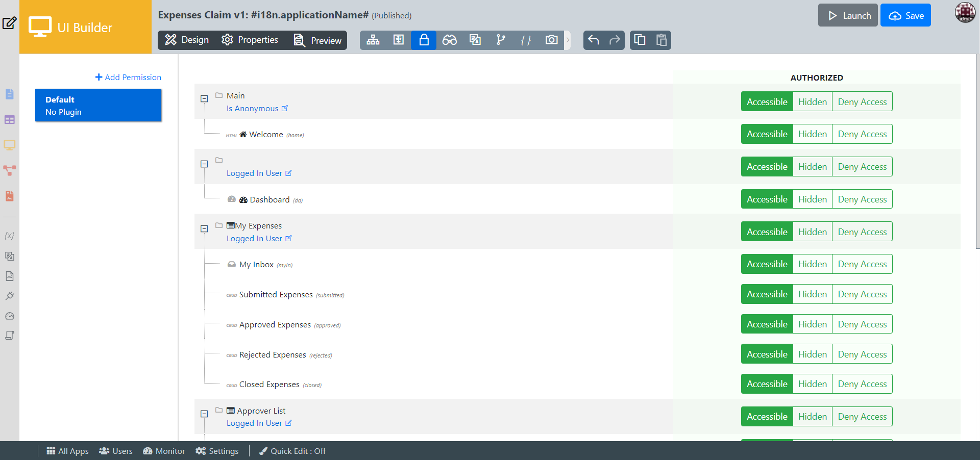Switch to the Preview tab
This screenshot has width=980, height=460.
coord(317,40)
